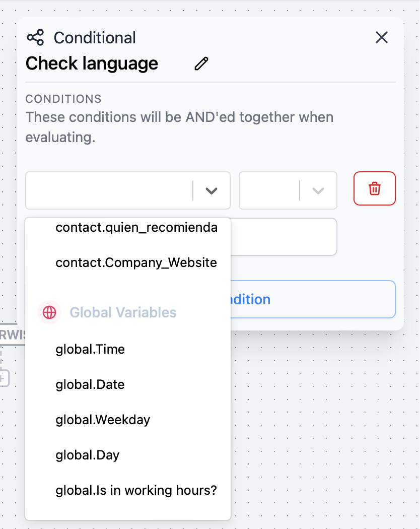420x529 pixels.
Task: Pick global.Date from the dropdown
Action: (90, 384)
